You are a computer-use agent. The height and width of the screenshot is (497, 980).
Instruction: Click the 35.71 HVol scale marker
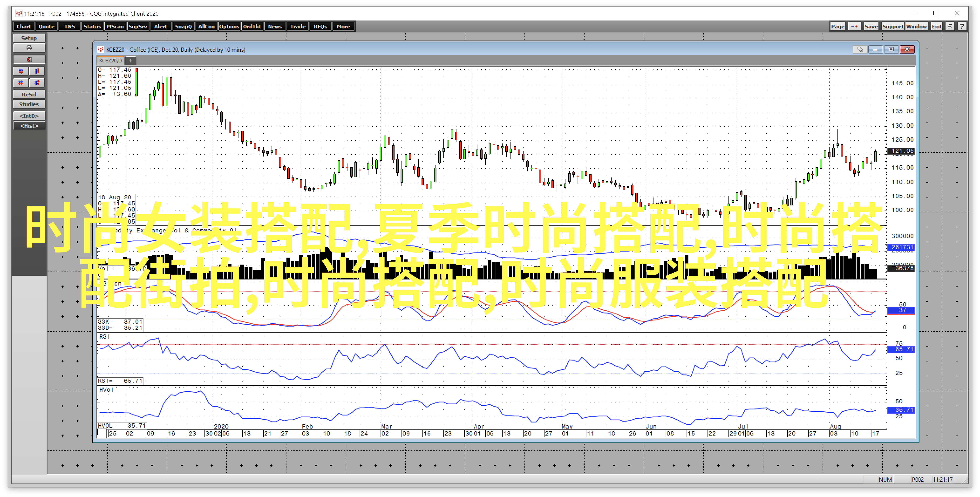pyautogui.click(x=901, y=410)
